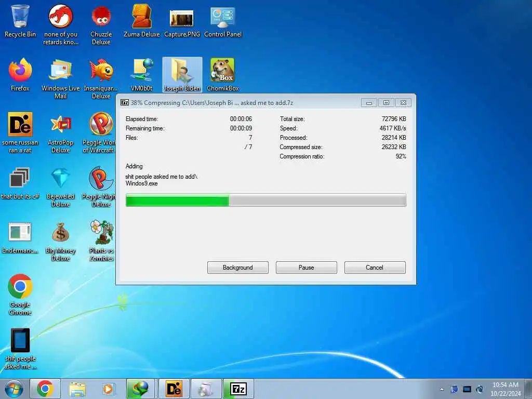This screenshot has height=399, width=532.
Task: Open the Recycle Bin desktop icon
Action: (x=20, y=21)
